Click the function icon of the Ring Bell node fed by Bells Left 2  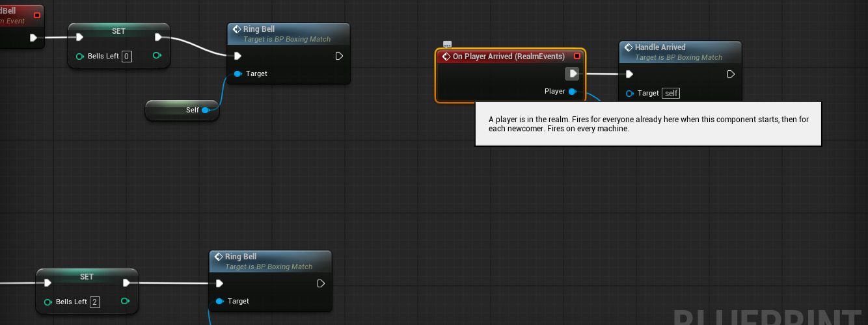[219, 257]
